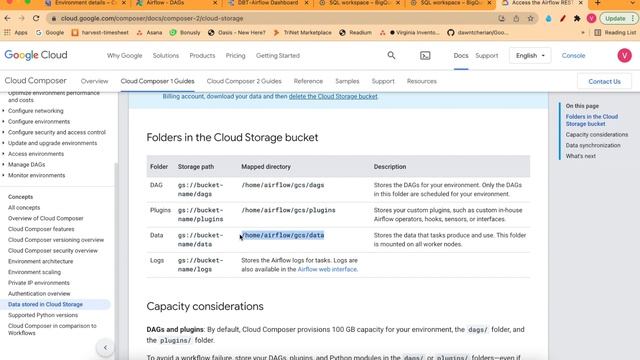The width and height of the screenshot is (640, 360).
Task: Open the Products menu
Action: coord(202,56)
